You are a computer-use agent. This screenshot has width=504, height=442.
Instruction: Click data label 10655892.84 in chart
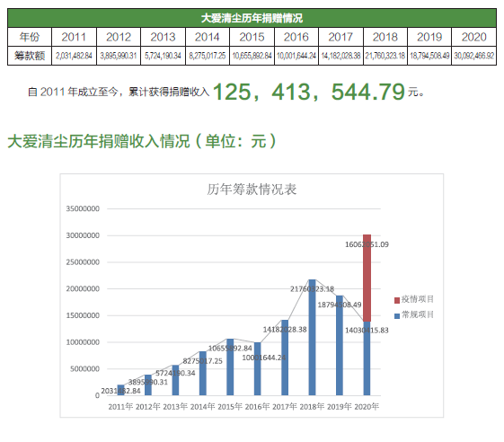230,349
